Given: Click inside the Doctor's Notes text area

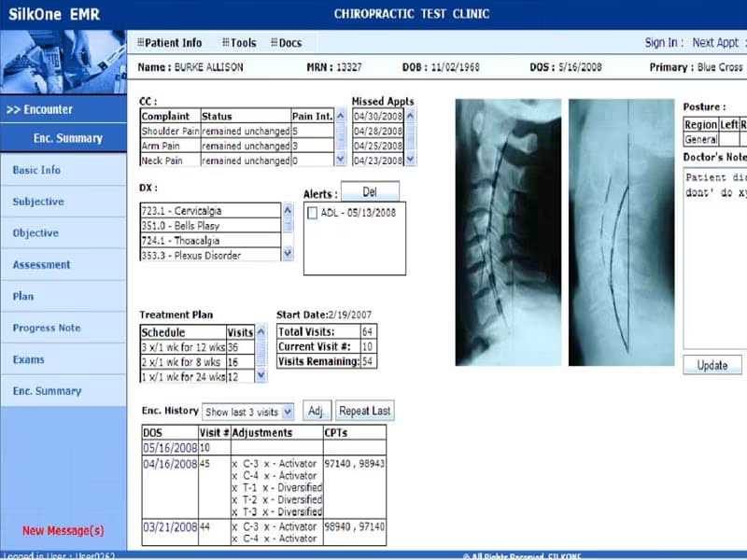Looking at the screenshot, I should pos(715,259).
